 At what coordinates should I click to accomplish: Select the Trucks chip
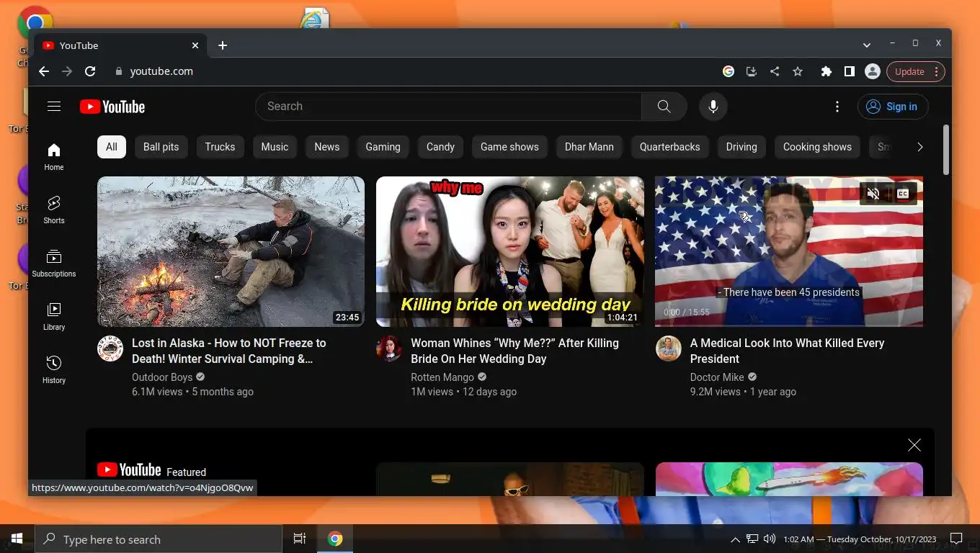[x=220, y=147]
